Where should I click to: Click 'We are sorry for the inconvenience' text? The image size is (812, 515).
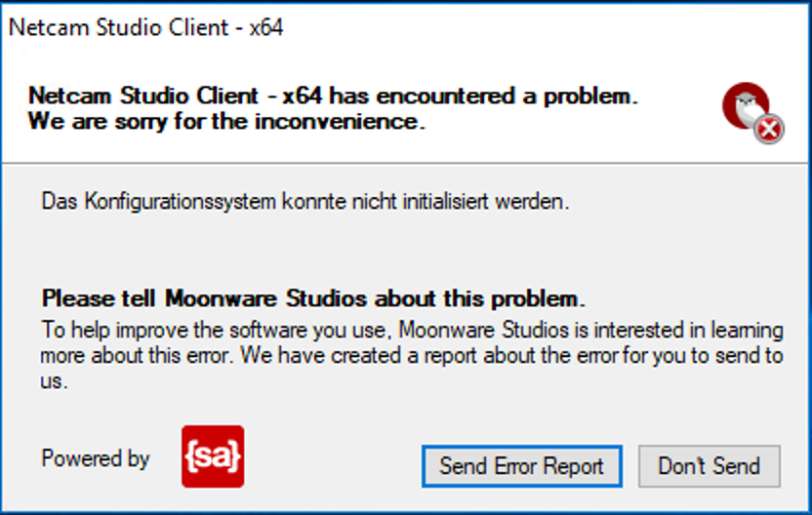(x=226, y=122)
